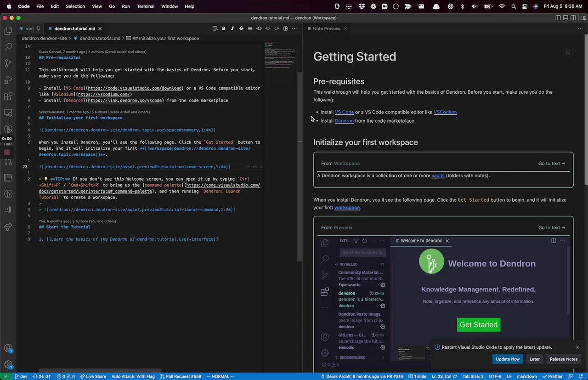The image size is (588, 380).
Task: Click the Update Now button
Action: [x=508, y=359]
